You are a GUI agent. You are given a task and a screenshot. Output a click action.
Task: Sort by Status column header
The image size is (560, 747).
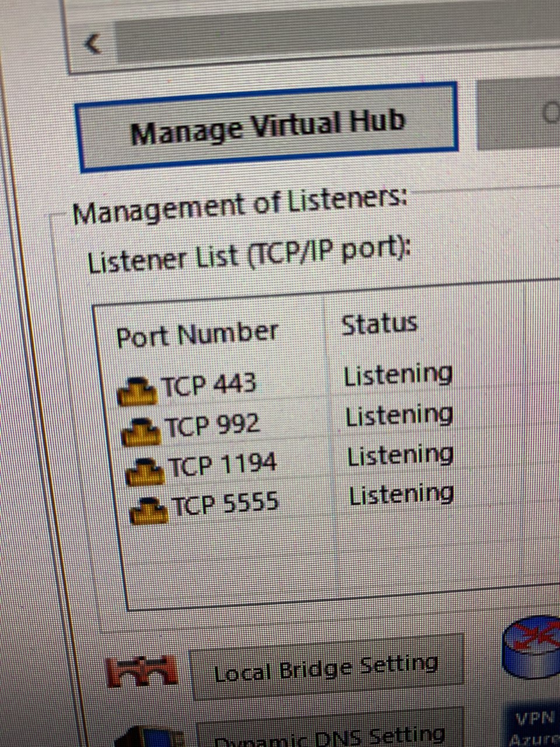click(379, 324)
